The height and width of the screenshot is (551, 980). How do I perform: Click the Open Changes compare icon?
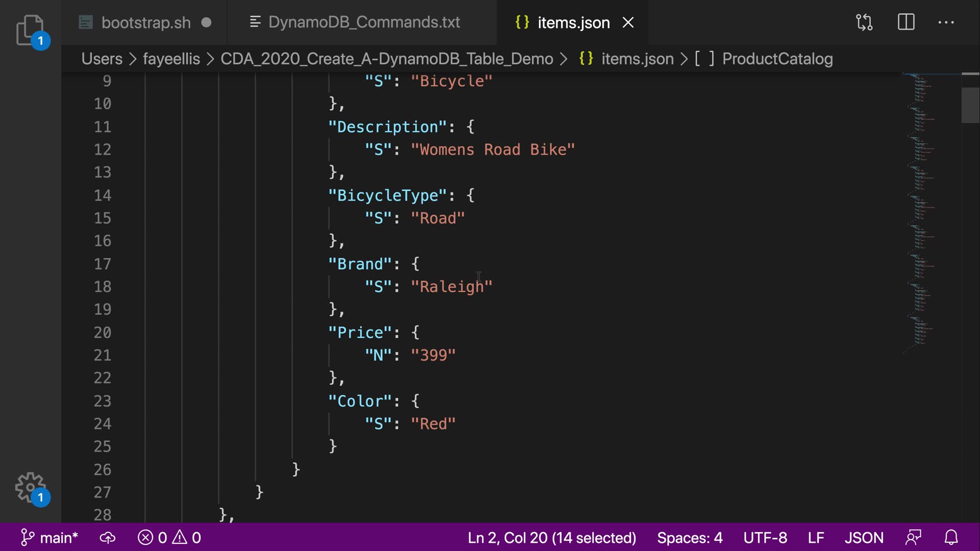tap(864, 22)
